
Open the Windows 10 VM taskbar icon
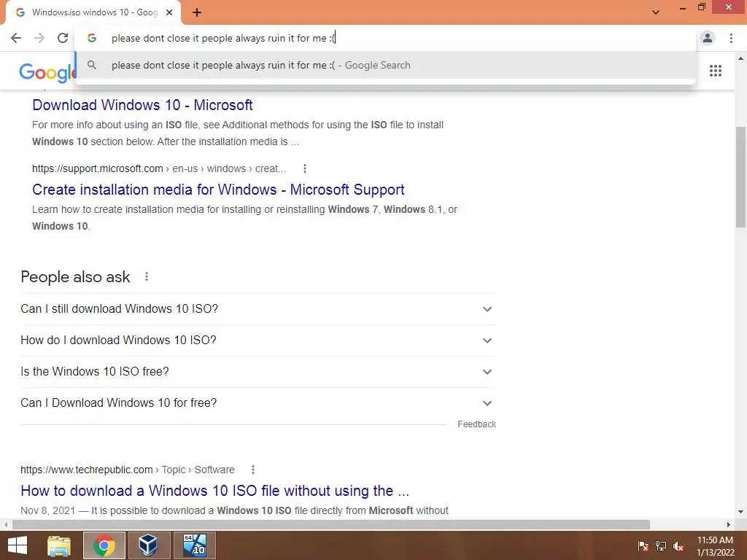click(x=194, y=545)
